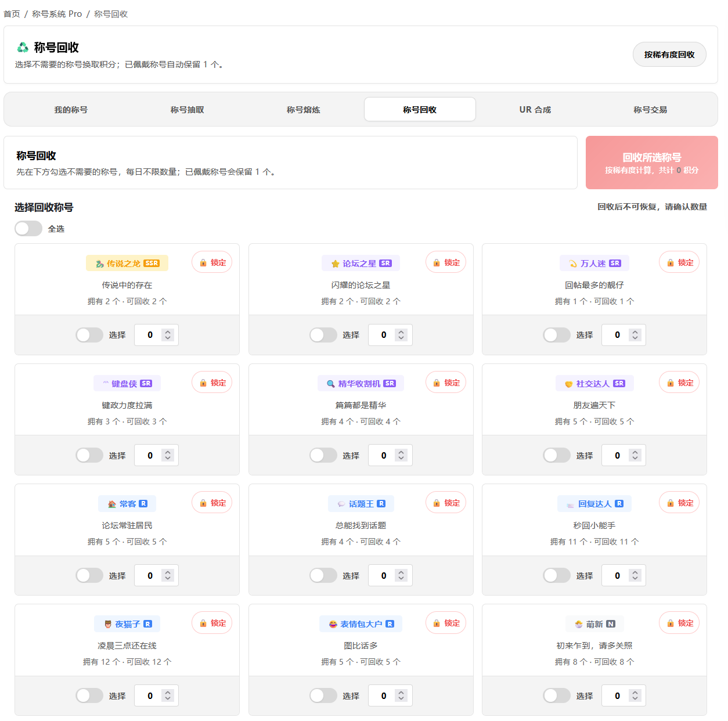This screenshot has height=721, width=728.
Task: Toggle the 选择 switch for 常客
Action: point(89,575)
